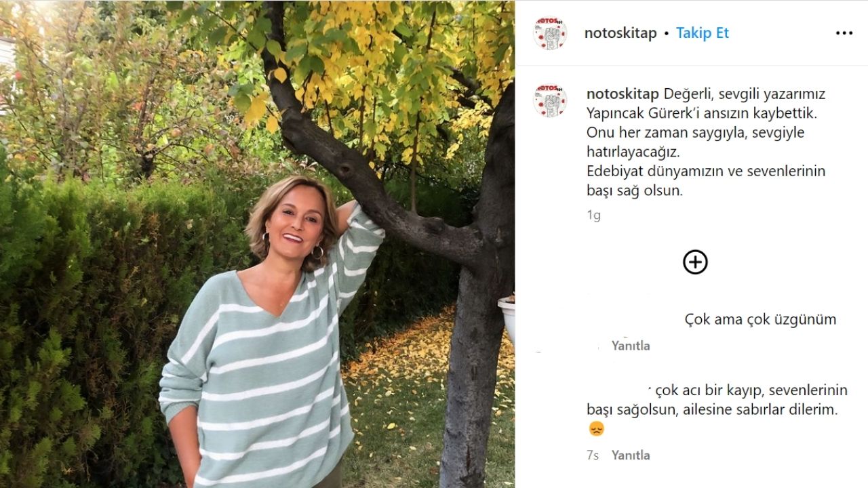Viewport: 868px width, 488px height.
Task: Follow the account via Takip Et
Action: click(703, 33)
